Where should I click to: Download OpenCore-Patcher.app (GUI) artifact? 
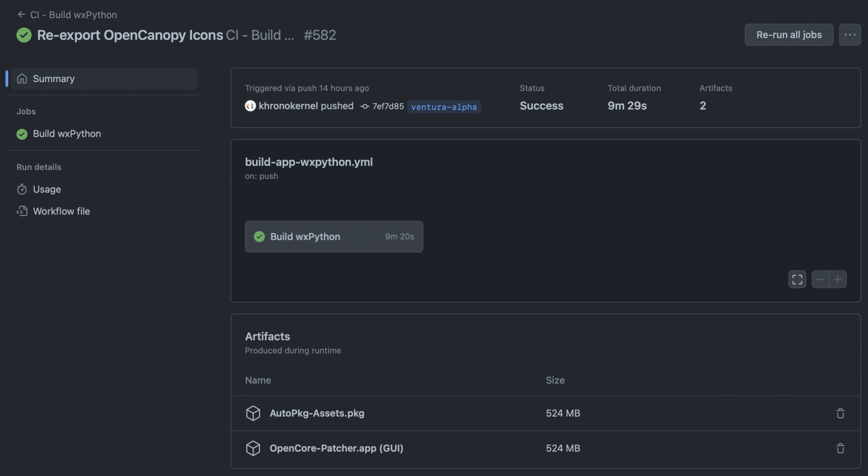pyautogui.click(x=336, y=448)
